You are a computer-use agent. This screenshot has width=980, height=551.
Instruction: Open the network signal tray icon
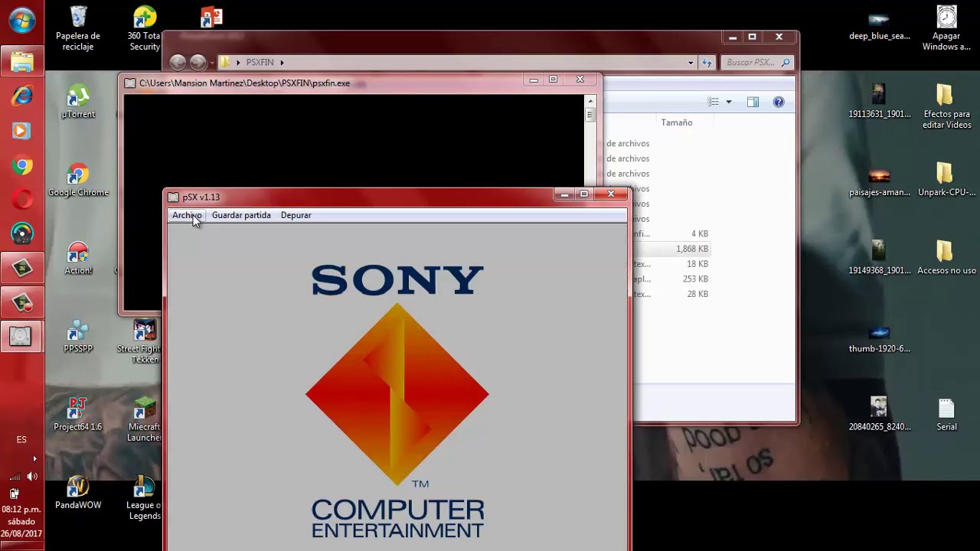click(15, 476)
